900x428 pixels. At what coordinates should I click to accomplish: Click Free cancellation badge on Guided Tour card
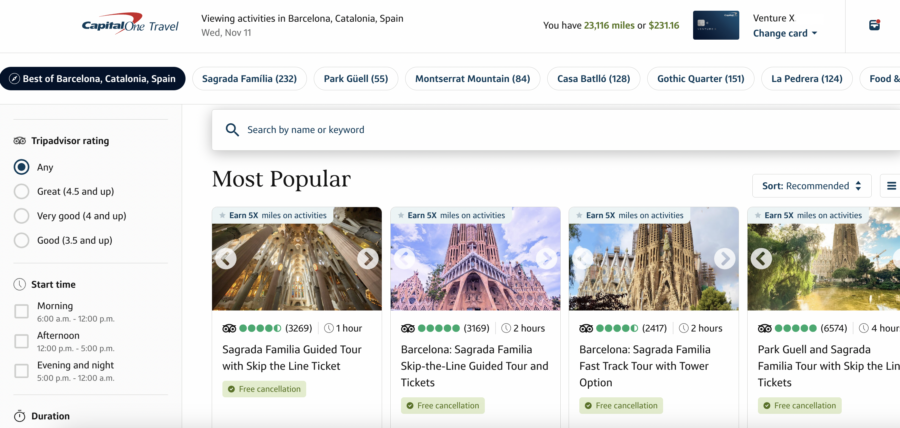(x=264, y=389)
